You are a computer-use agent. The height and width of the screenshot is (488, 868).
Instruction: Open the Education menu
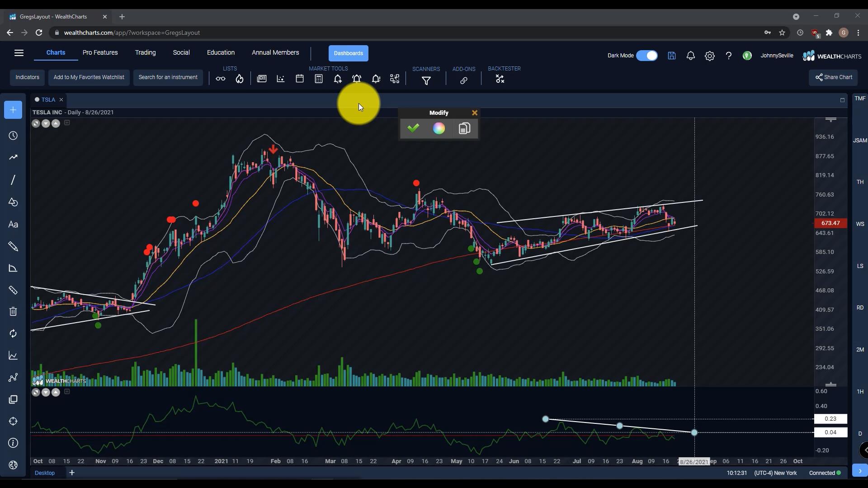tap(221, 52)
